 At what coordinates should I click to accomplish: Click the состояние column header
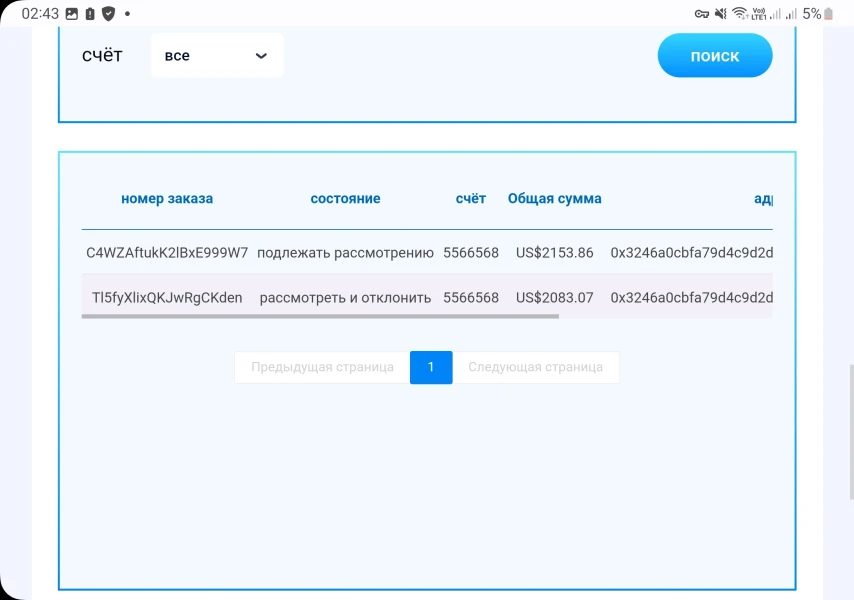(345, 199)
